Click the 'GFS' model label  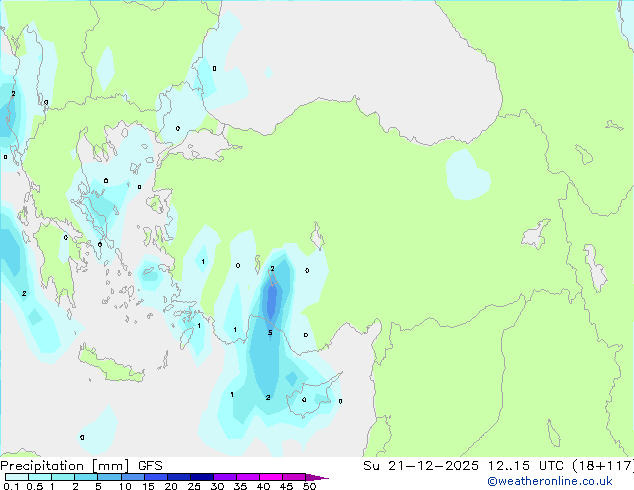click(x=150, y=466)
